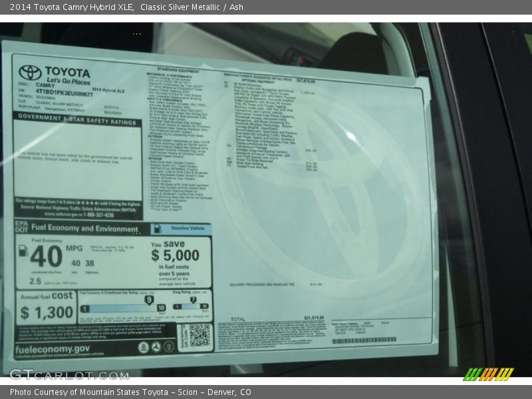This screenshot has height=399, width=532.
Task: Select the rating 9 marker on Fuel Economy scale
Action: pos(148,299)
